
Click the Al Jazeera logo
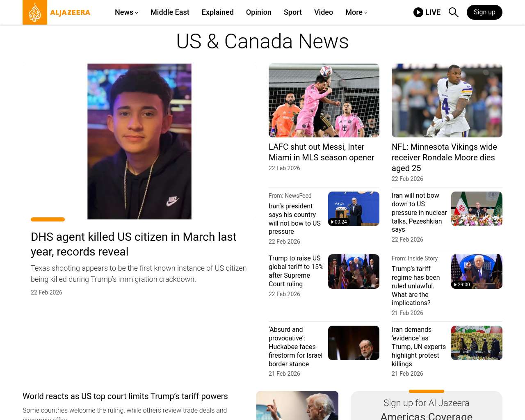coord(57,12)
